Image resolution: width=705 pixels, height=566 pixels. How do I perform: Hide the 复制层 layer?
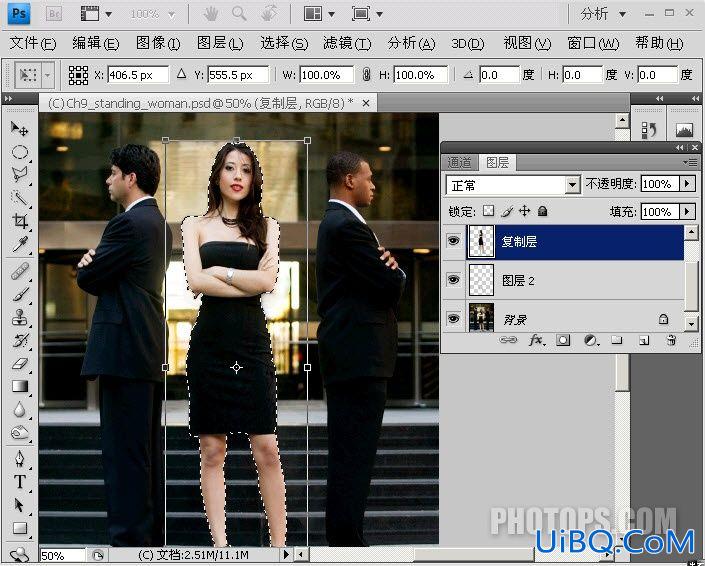(454, 241)
